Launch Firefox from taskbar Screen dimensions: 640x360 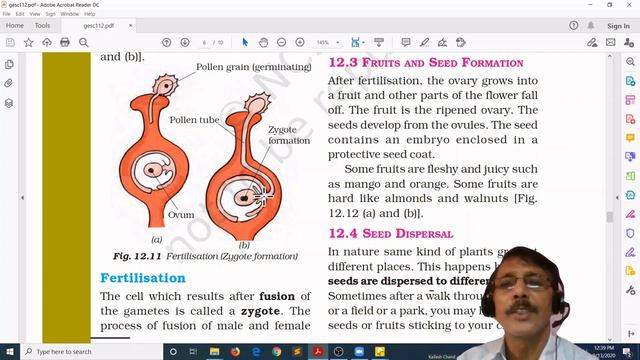pos(236,351)
